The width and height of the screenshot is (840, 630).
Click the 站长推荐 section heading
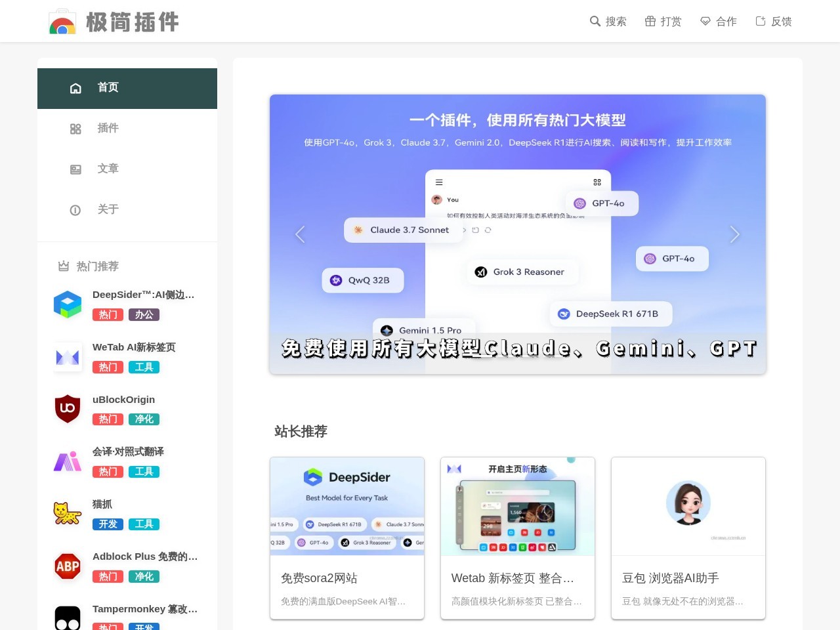[x=301, y=431]
